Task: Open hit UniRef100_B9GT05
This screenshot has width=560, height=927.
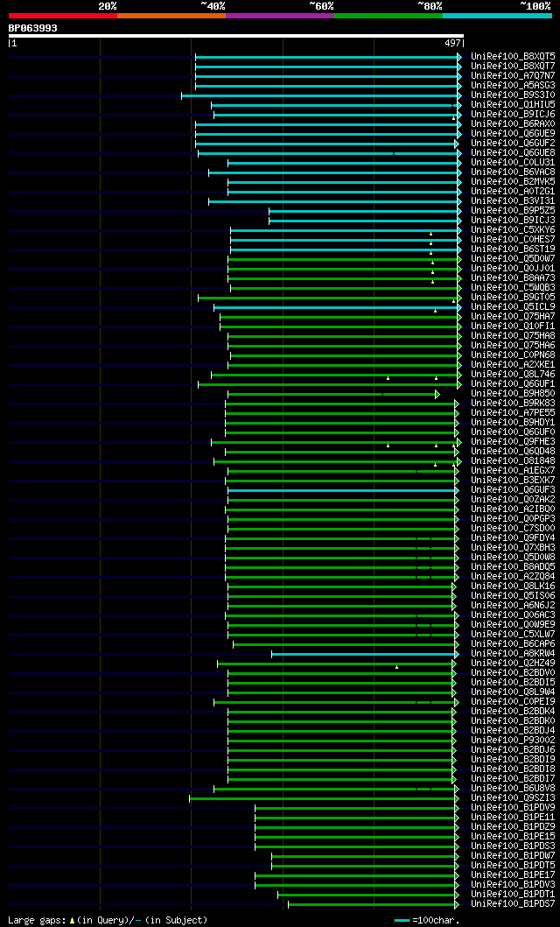Action: tap(514, 298)
